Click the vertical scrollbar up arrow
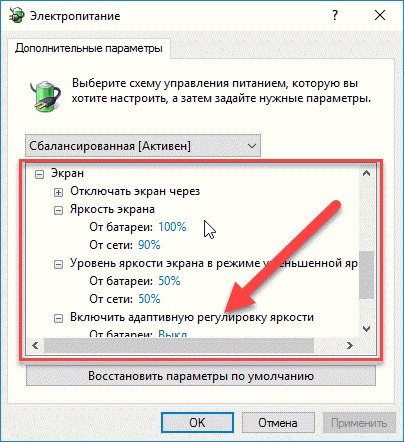 click(x=366, y=173)
